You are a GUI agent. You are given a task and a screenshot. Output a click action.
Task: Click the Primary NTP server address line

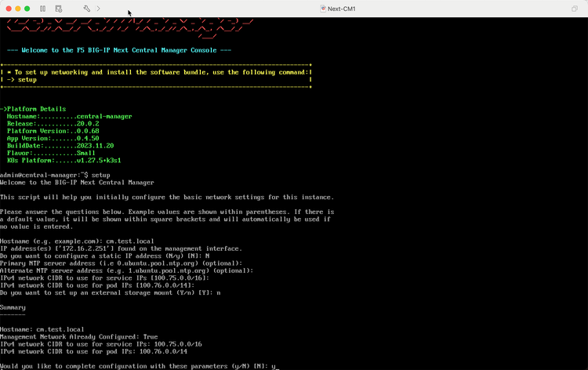click(121, 263)
